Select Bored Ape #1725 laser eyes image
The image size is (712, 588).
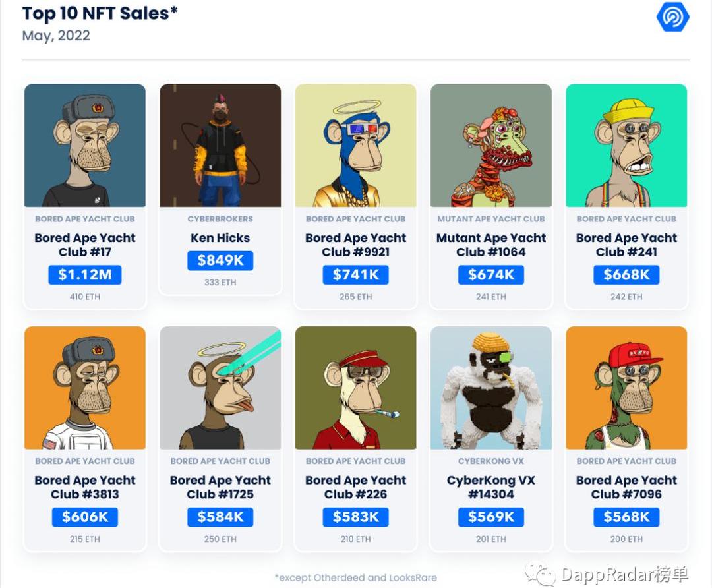point(220,388)
